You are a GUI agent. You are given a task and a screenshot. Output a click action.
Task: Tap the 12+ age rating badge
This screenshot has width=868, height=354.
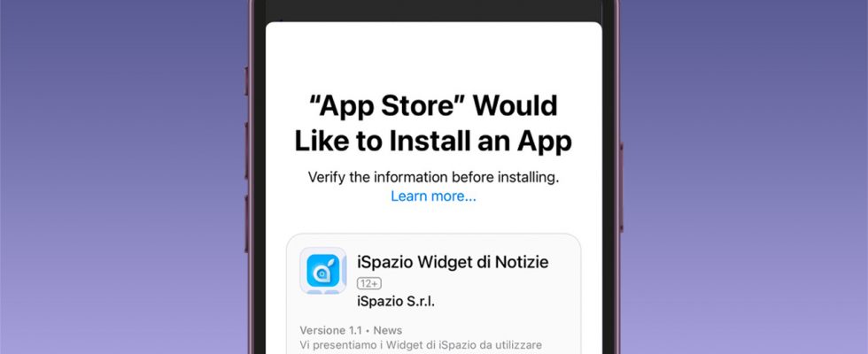click(x=369, y=283)
